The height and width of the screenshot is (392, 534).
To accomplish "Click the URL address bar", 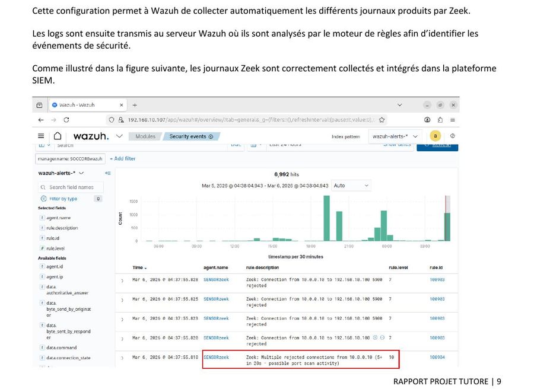I will (x=250, y=120).
